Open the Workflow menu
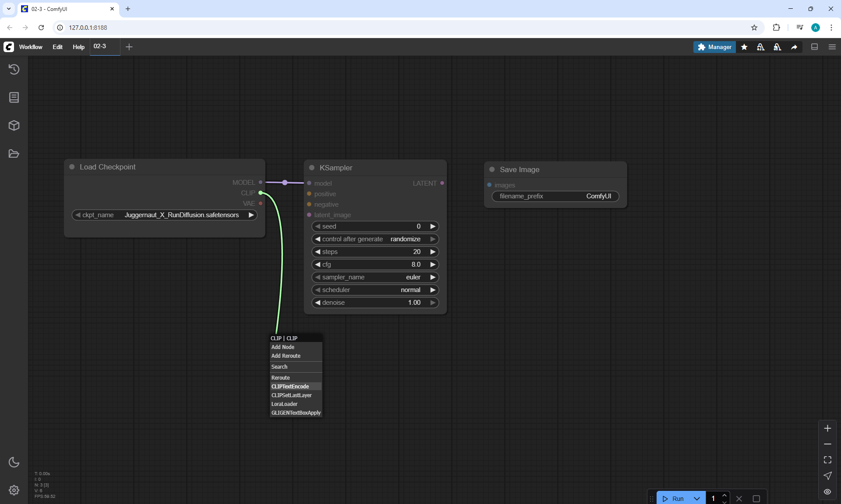841x504 pixels. point(31,47)
